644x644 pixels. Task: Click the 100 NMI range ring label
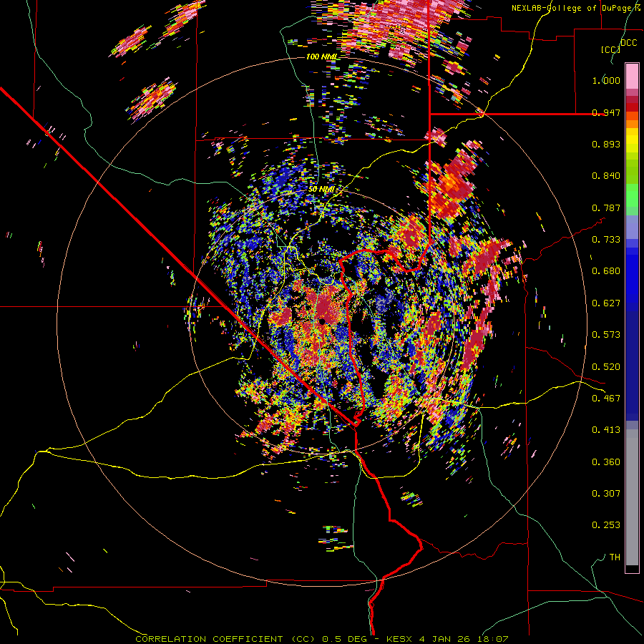(x=321, y=57)
